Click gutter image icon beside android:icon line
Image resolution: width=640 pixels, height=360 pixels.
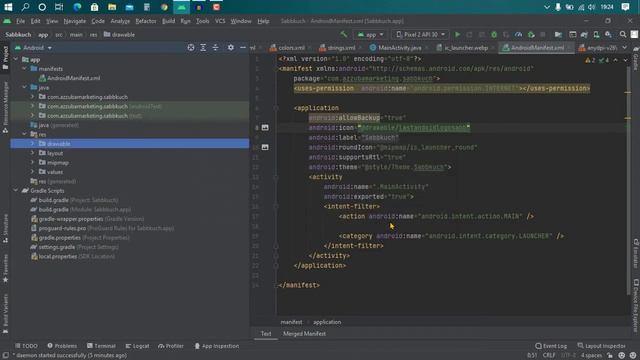point(265,127)
